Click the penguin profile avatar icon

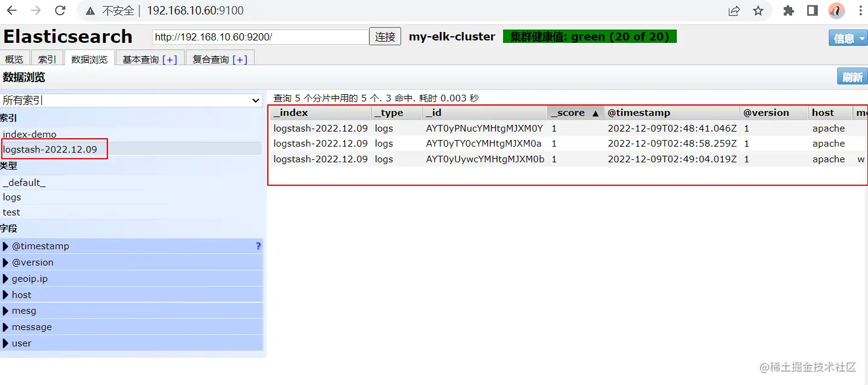836,10
